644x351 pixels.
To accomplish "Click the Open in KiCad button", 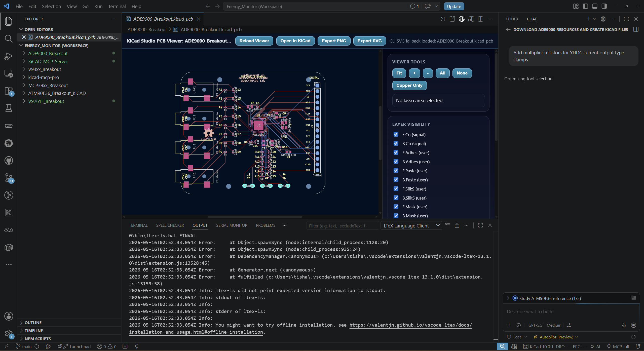I will pos(295,41).
